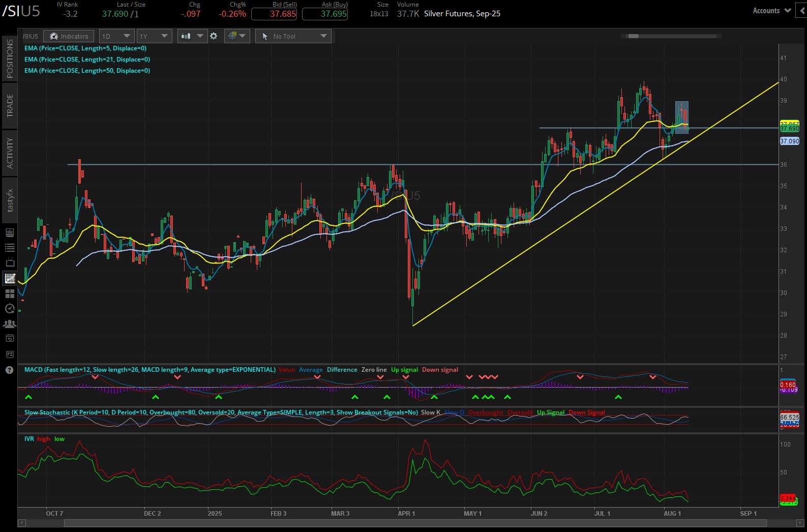Open the POSITIONS side tab
Screen dimensions: 807x532
click(x=10, y=58)
